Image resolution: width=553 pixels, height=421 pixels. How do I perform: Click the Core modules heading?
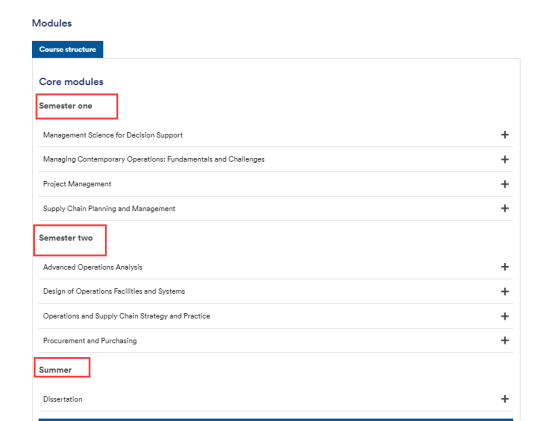[x=71, y=81]
